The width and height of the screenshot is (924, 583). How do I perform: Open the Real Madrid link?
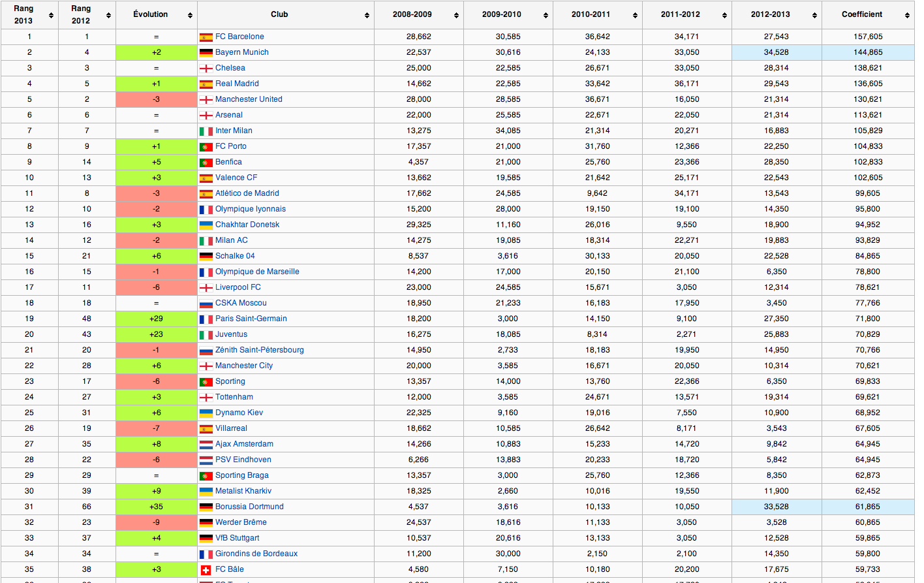[x=237, y=84]
